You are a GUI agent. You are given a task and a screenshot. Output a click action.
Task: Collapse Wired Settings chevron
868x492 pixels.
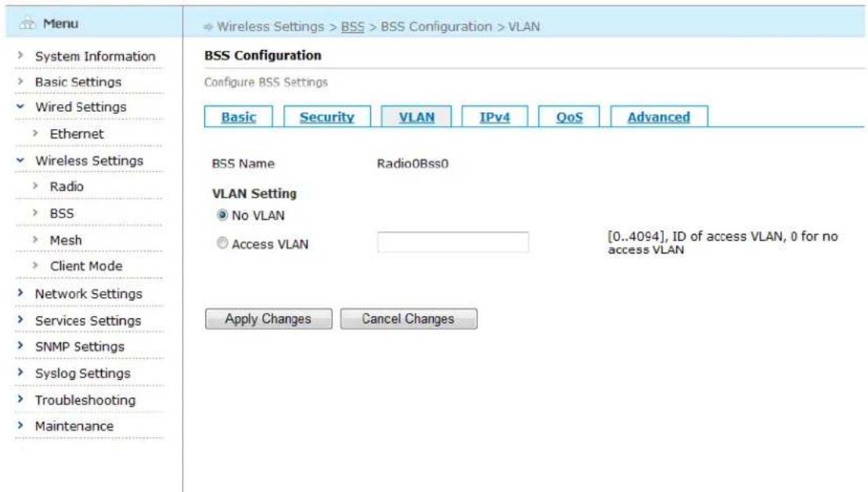tap(20, 106)
